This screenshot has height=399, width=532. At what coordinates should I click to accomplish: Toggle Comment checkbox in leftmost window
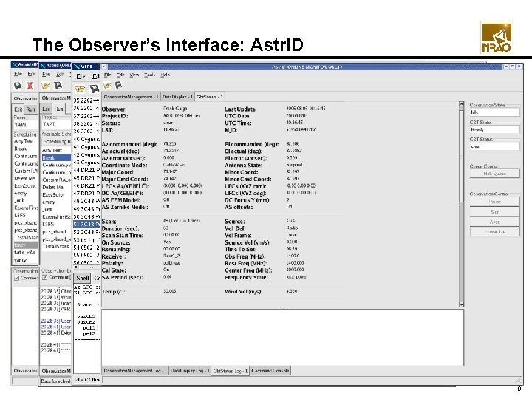point(16,279)
